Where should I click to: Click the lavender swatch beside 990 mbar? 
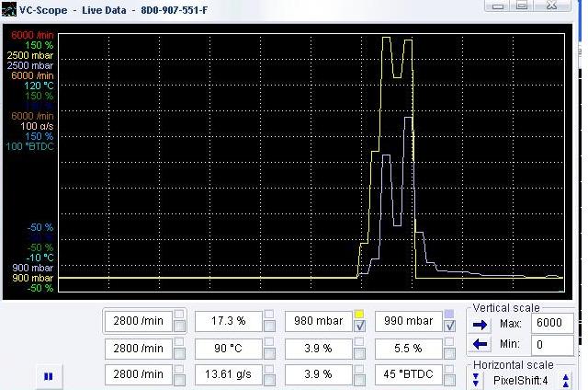[449, 314]
